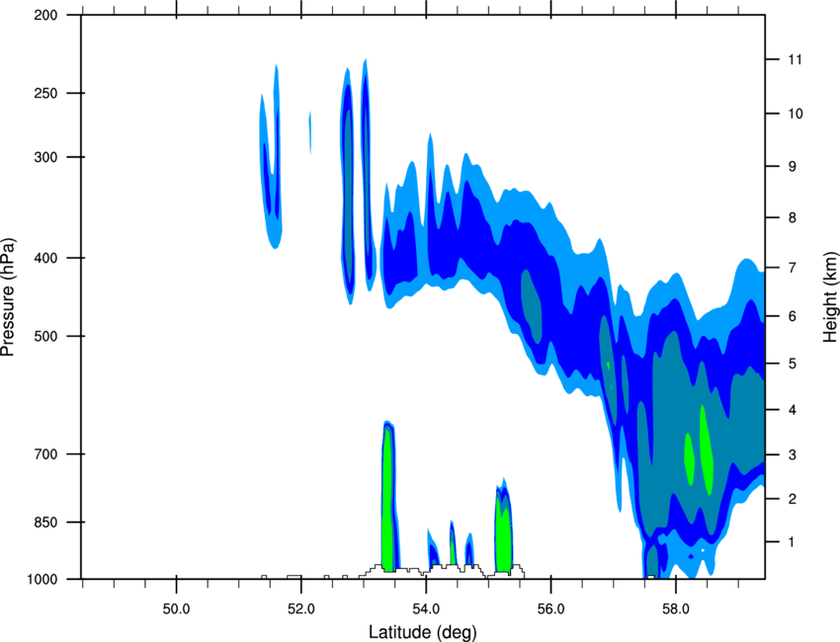Click height tick label 1
Viewport: 840px width, 642px height.
[793, 542]
